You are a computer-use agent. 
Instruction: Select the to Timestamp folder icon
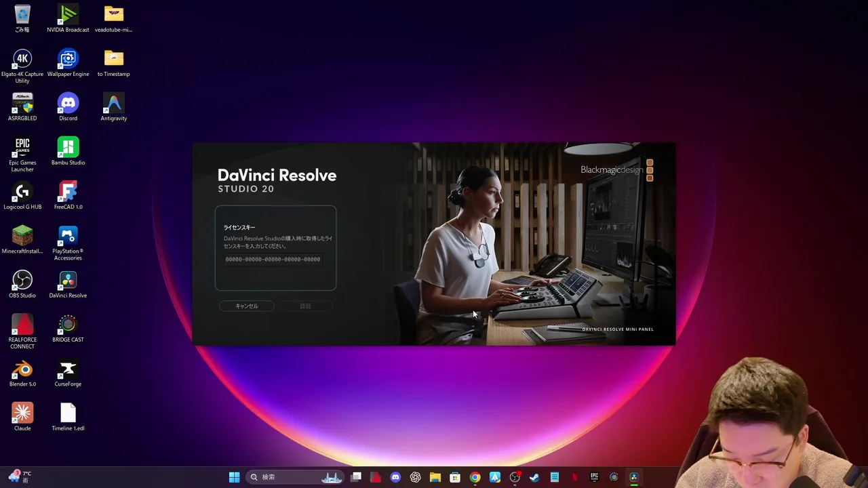click(113, 63)
